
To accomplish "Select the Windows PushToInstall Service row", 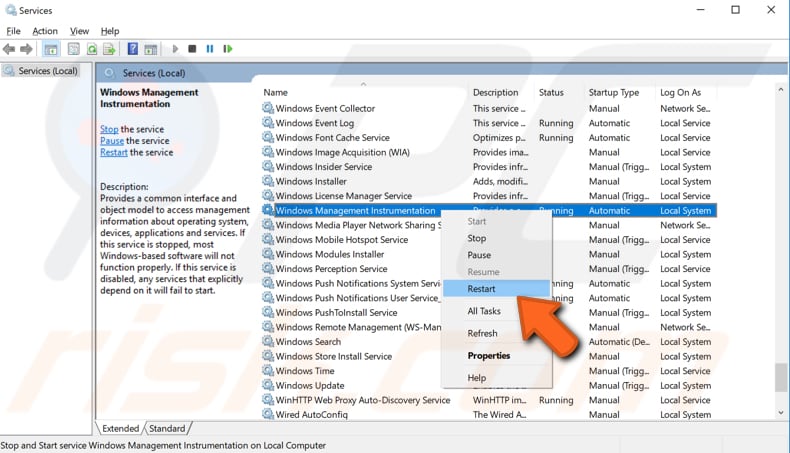I will coord(489,312).
